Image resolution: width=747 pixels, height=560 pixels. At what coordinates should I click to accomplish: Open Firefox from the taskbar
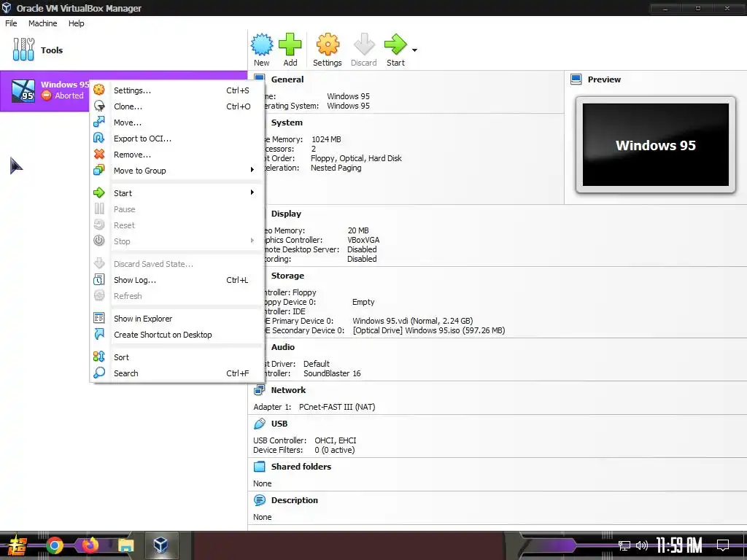(90, 545)
